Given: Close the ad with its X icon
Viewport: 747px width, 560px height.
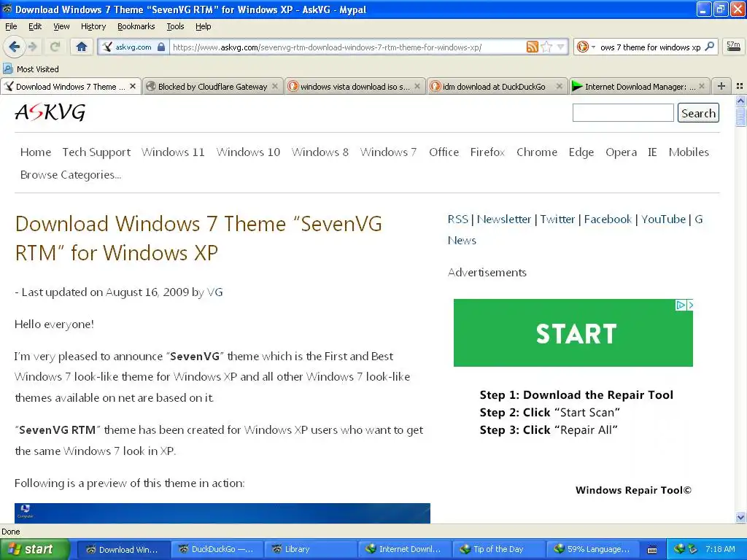Looking at the screenshot, I should [690, 305].
